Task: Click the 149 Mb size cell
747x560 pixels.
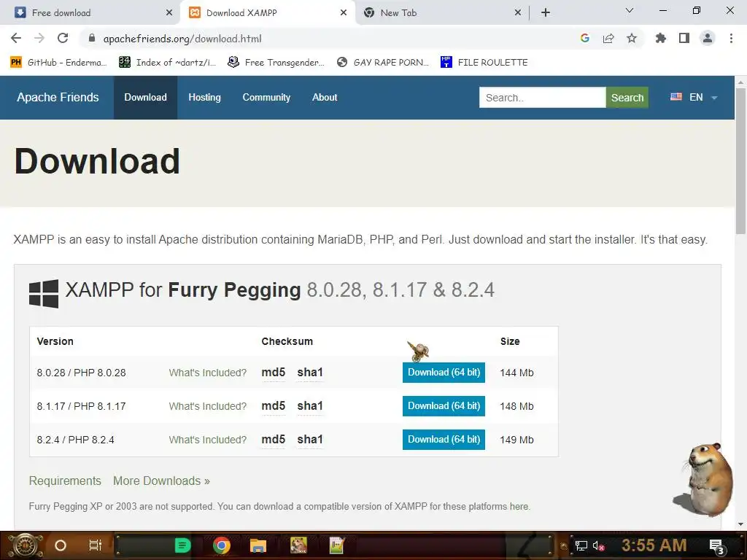Action: pos(517,440)
